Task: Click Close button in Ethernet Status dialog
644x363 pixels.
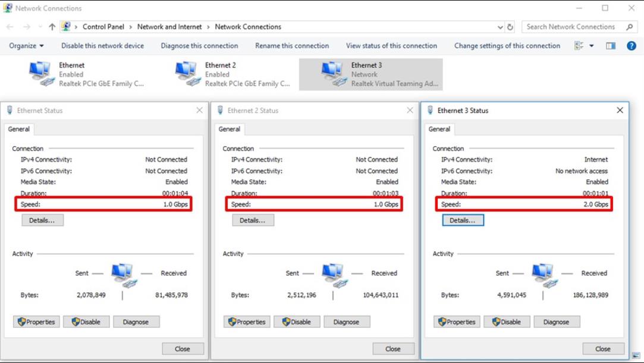Action: click(183, 349)
